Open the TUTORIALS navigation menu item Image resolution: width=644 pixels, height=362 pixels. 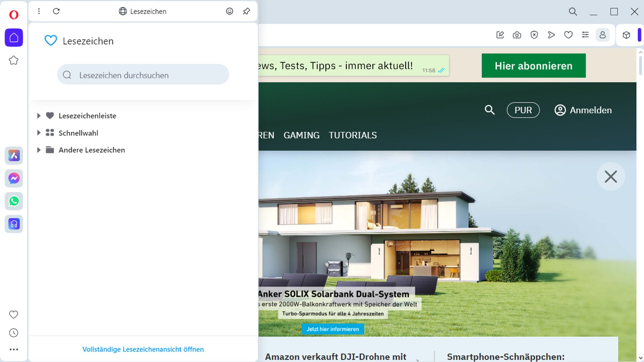[x=353, y=135]
